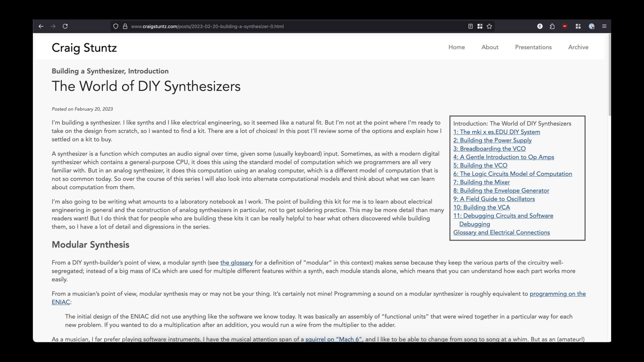Click the Craig Stuntz site title

[84, 48]
